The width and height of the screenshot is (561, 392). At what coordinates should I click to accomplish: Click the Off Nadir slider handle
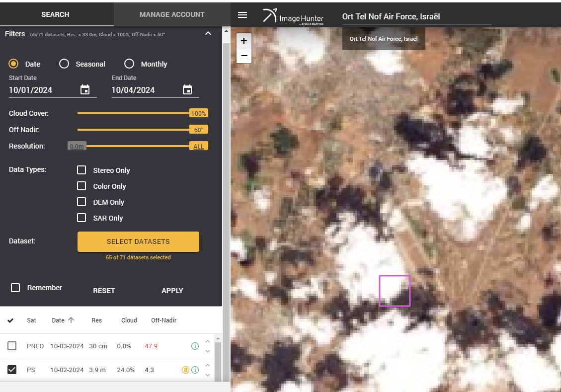coord(199,130)
